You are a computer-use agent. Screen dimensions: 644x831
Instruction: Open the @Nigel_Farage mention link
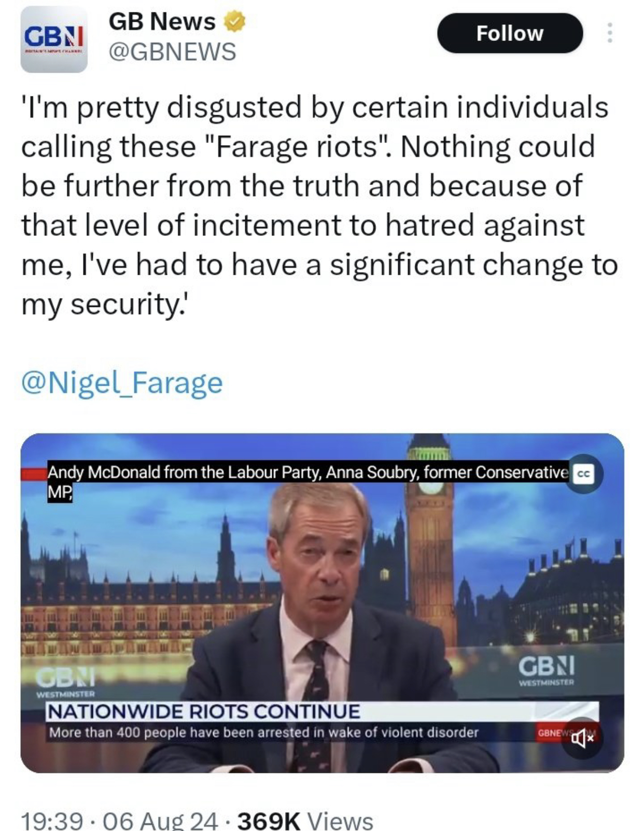point(122,383)
